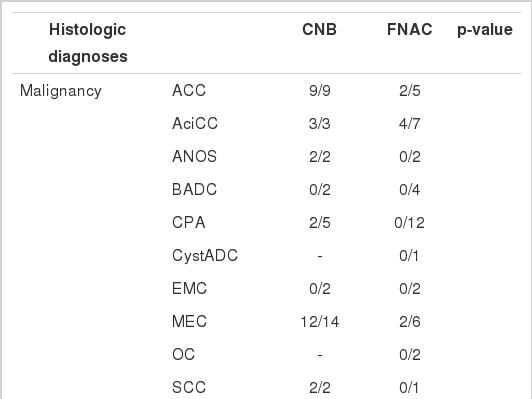Click the CNB column header
This screenshot has width=532, height=399.
point(319,30)
